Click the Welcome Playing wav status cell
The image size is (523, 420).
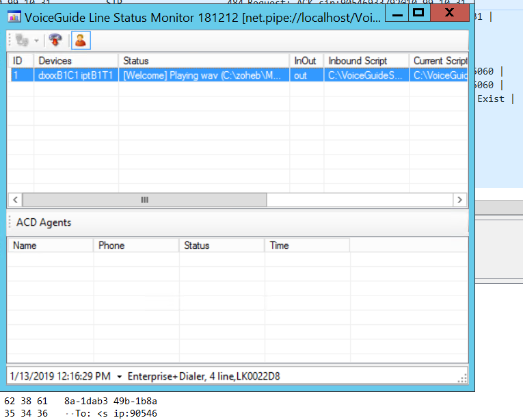[x=204, y=75]
